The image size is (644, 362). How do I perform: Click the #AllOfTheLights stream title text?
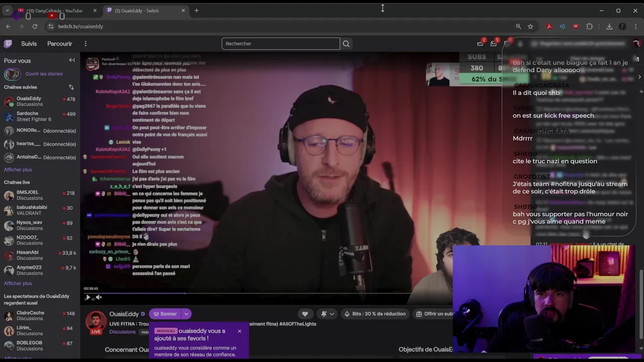point(298,324)
